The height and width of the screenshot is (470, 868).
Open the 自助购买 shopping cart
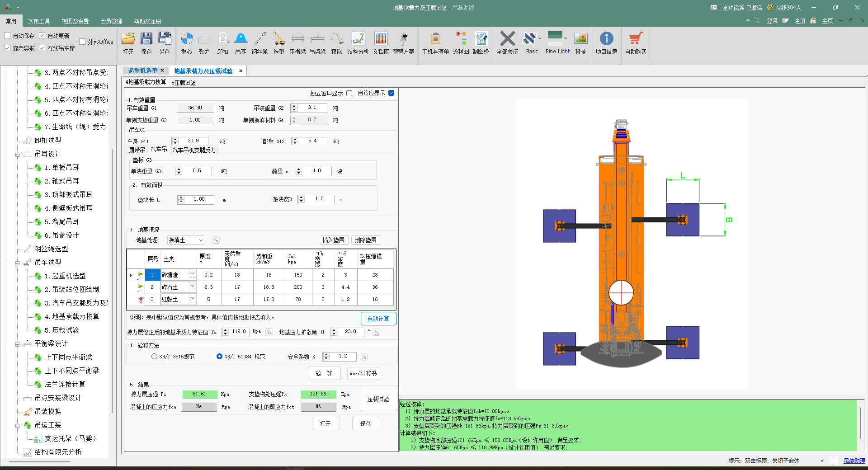point(636,43)
